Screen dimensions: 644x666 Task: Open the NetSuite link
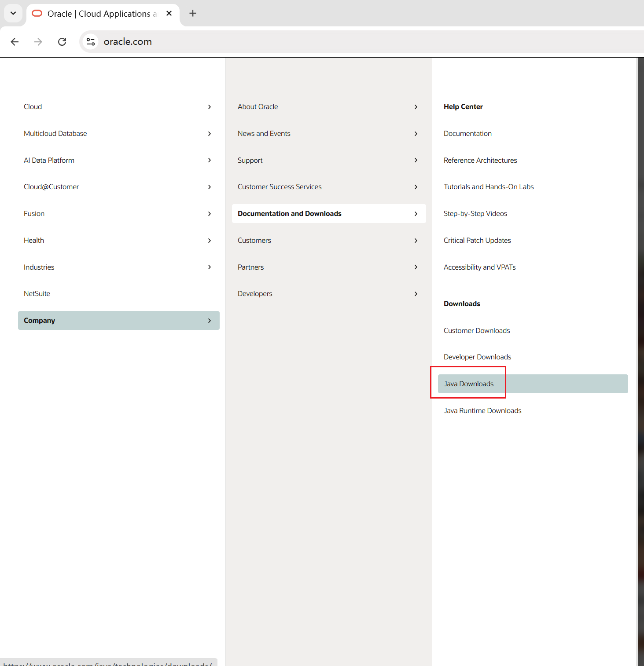37,294
